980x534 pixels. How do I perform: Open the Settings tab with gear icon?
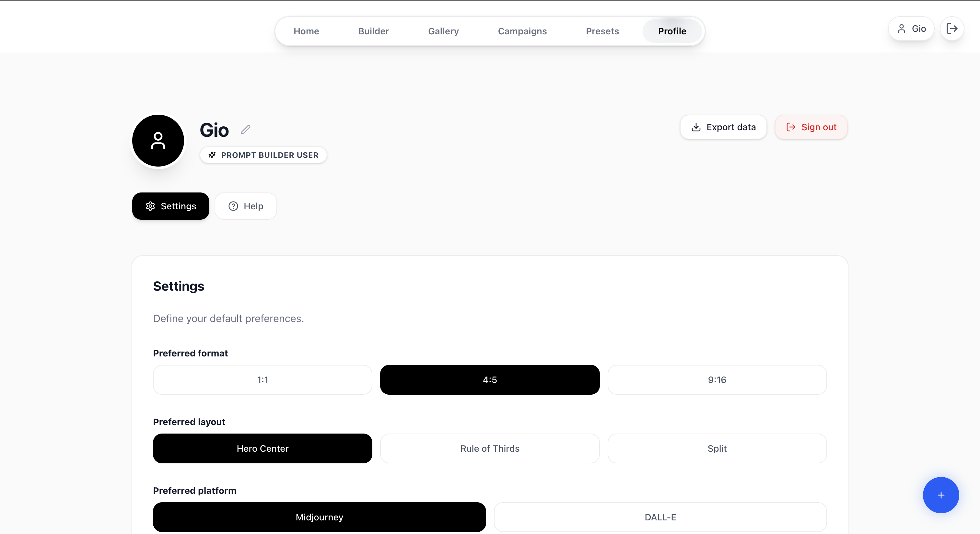[170, 206]
